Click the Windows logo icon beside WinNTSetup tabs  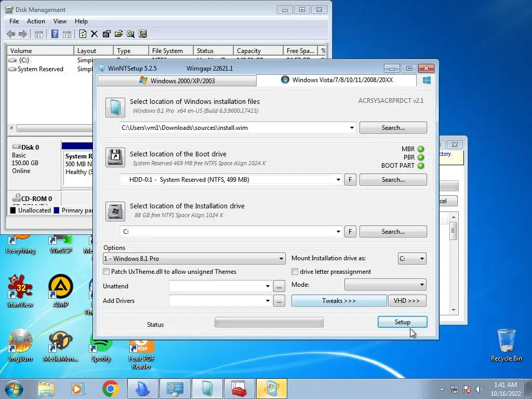point(427,80)
